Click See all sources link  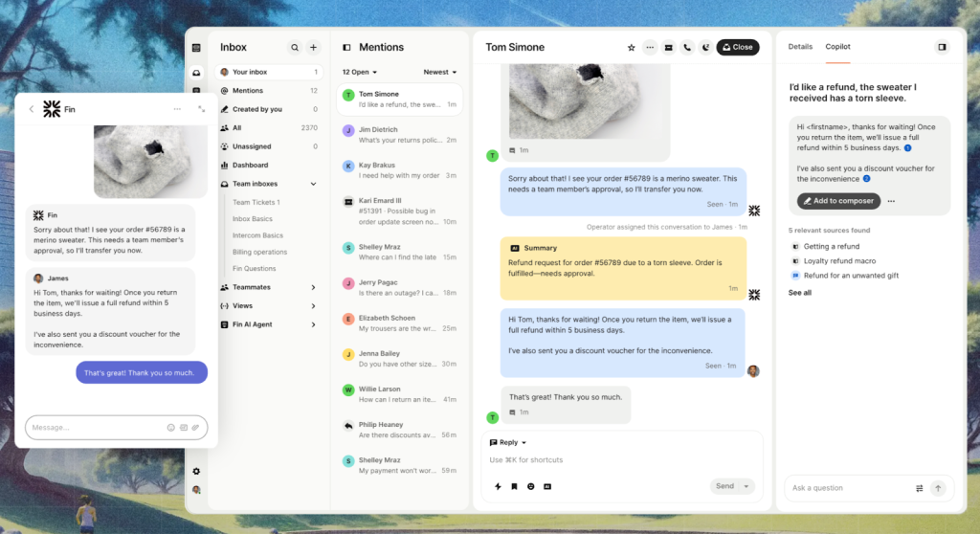click(x=799, y=293)
